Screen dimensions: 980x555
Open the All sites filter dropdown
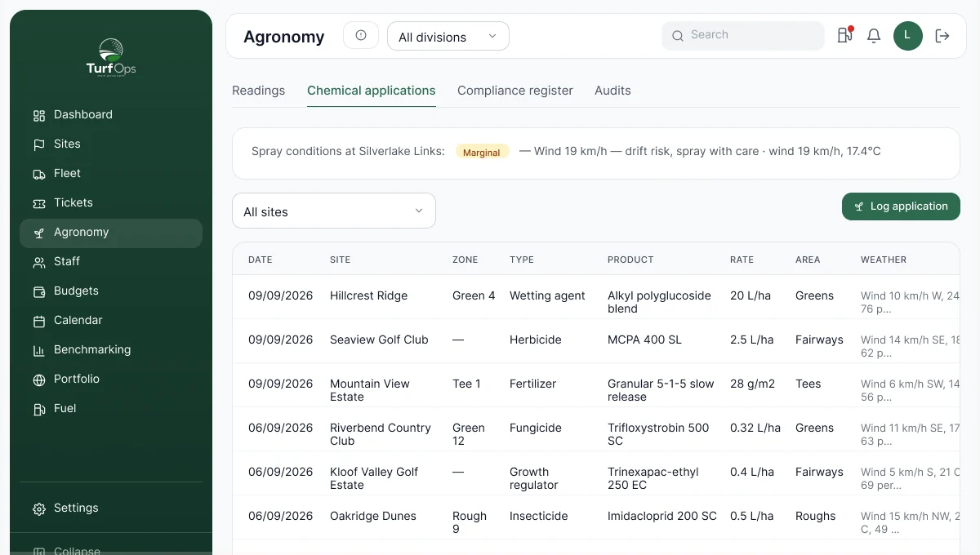pyautogui.click(x=334, y=211)
